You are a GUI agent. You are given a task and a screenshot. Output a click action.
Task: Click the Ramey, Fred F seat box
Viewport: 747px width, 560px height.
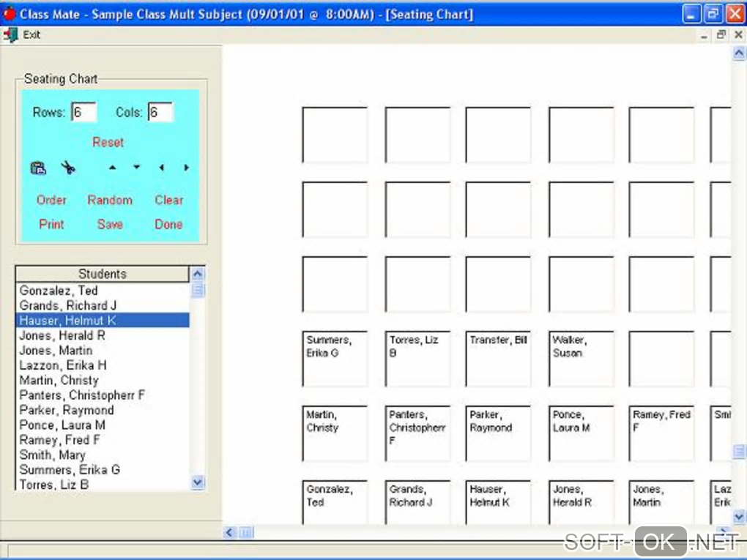(662, 434)
